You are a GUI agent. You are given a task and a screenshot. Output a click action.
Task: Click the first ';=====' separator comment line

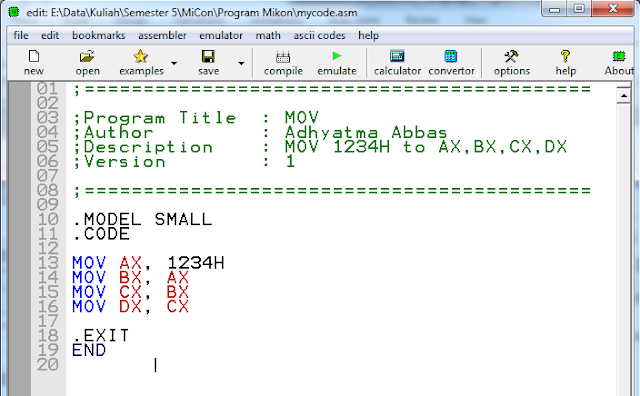click(332, 89)
